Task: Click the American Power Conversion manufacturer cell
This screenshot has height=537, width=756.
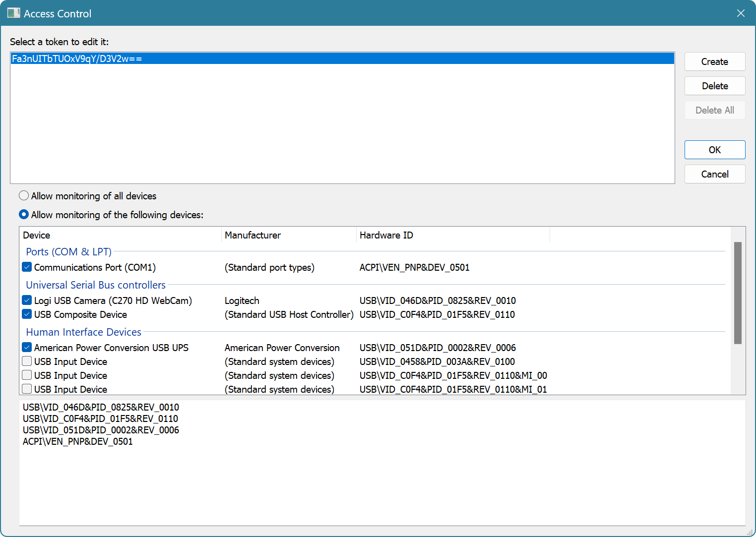Action: coord(282,348)
